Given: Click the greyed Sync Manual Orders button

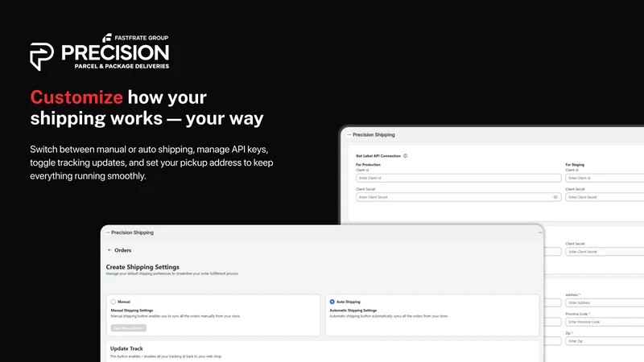Looking at the screenshot, I should (129, 328).
